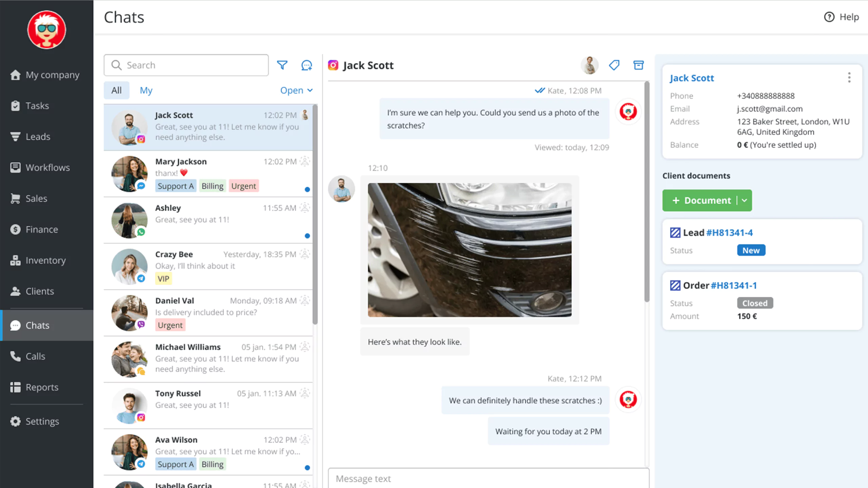Open My company from the sidebar
This screenshot has height=488, width=868.
[x=46, y=75]
